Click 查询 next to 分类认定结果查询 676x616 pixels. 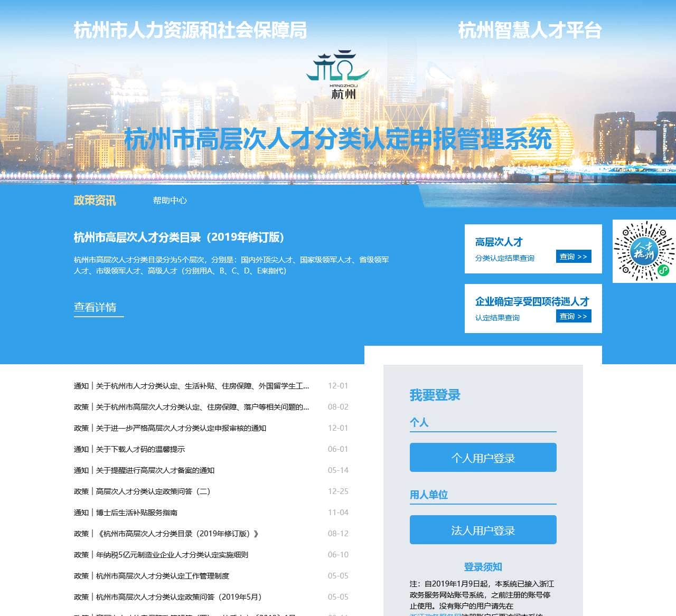(573, 257)
